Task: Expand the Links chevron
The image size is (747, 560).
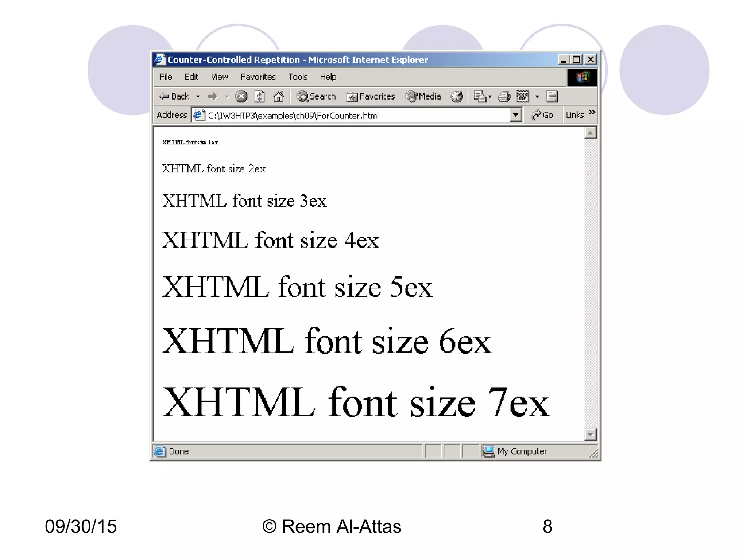Action: coord(592,112)
